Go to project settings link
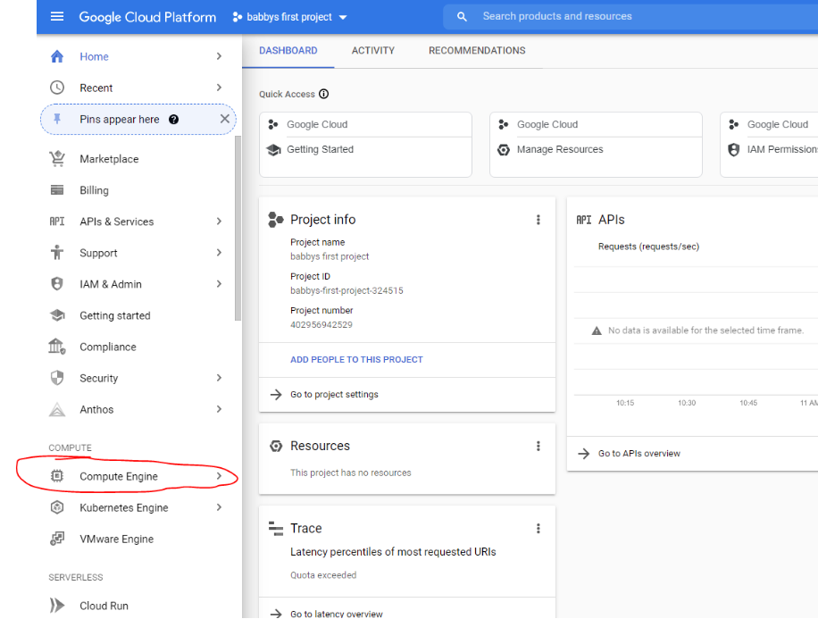The image size is (818, 644). [334, 395]
